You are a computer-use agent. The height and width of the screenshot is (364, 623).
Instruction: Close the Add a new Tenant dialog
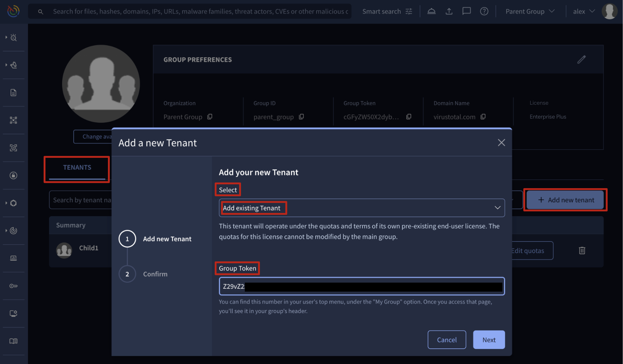click(x=501, y=143)
